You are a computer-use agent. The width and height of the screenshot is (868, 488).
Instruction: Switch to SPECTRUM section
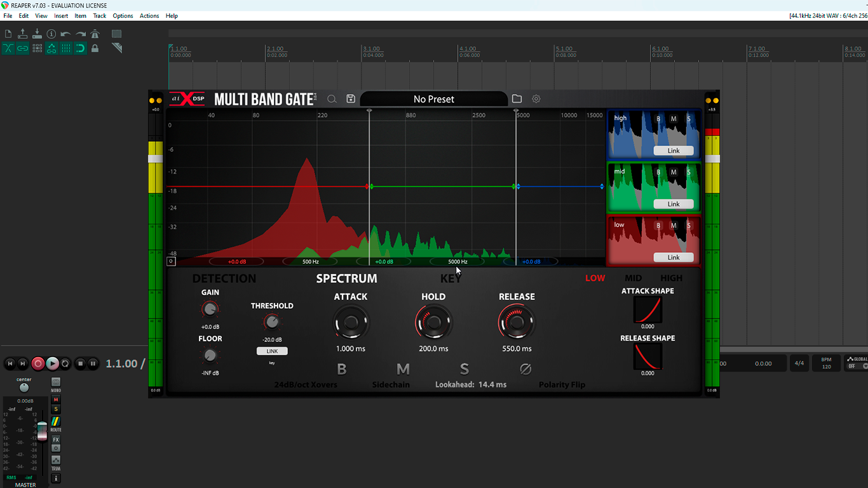346,278
